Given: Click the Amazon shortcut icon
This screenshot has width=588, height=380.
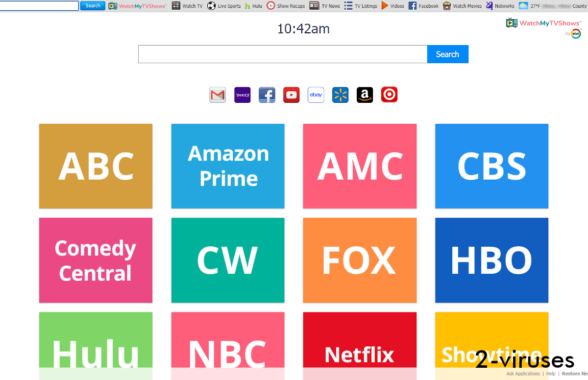Looking at the screenshot, I should 365,95.
